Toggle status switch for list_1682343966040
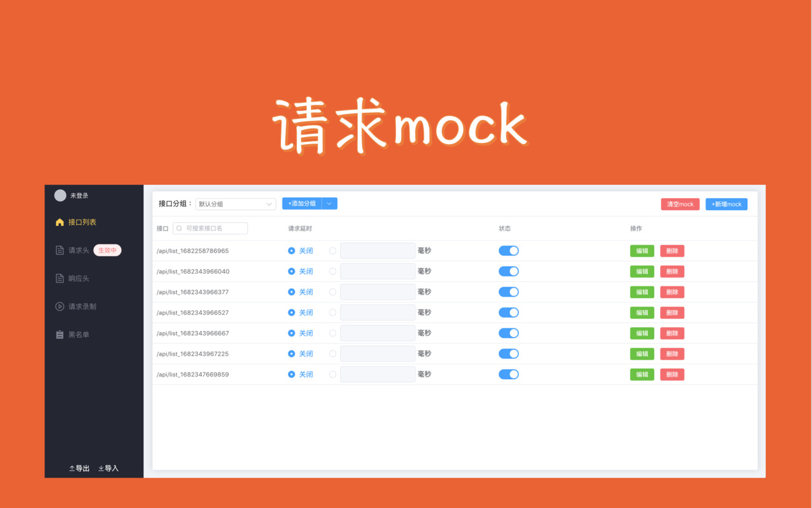Viewport: 812px width, 508px height. [x=509, y=271]
